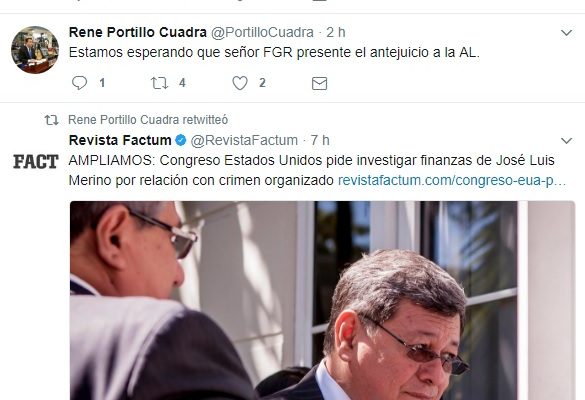Open the photo of two men in glasses
Viewport: 585px width, 400px height.
pyautogui.click(x=322, y=300)
